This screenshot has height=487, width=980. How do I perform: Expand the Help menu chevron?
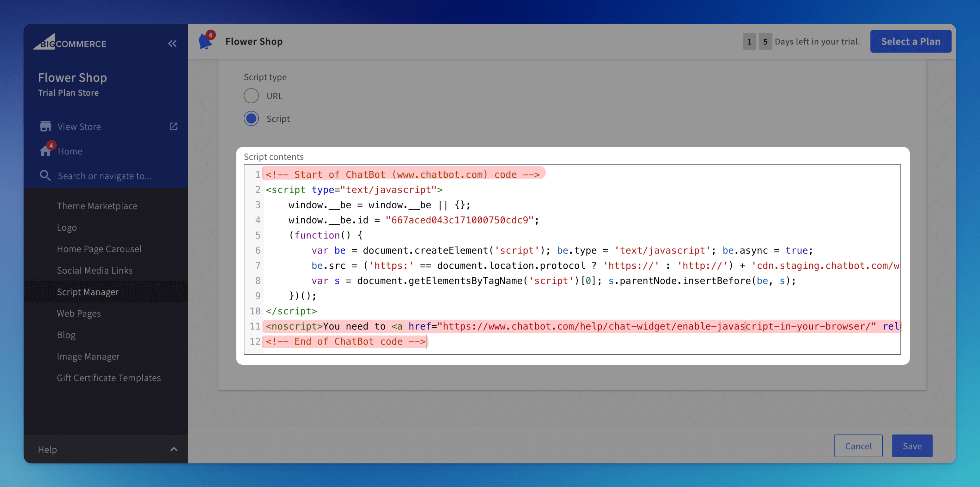tap(174, 449)
